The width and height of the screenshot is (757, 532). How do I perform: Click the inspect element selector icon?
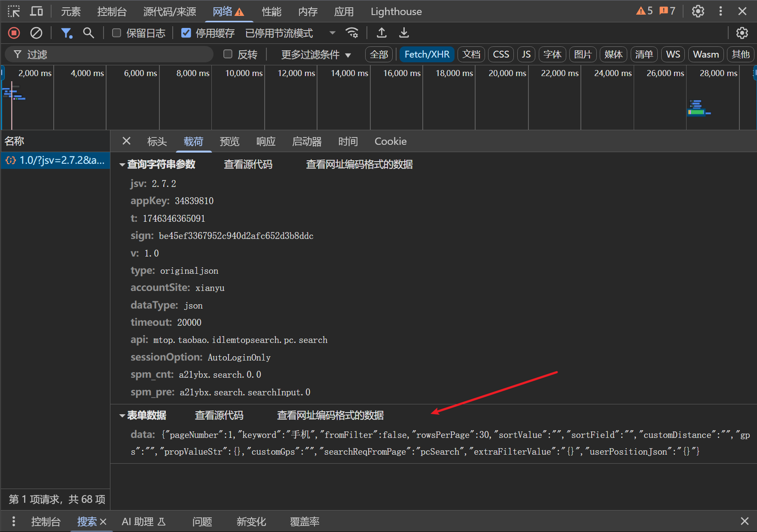tap(14, 11)
